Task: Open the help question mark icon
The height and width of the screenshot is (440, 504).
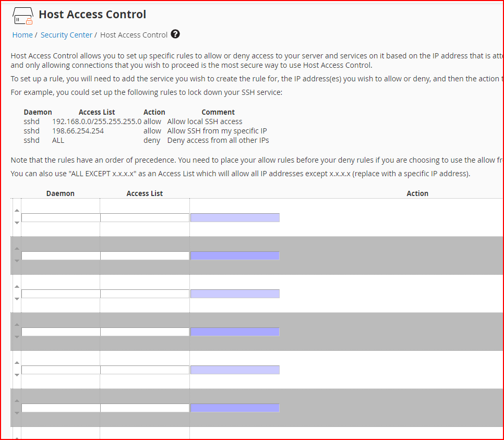Action: (175, 34)
